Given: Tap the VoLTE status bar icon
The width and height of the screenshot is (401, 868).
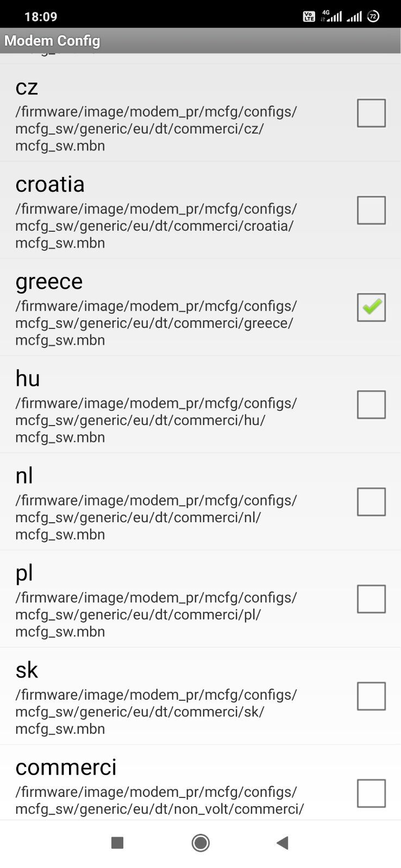Looking at the screenshot, I should click(x=309, y=16).
